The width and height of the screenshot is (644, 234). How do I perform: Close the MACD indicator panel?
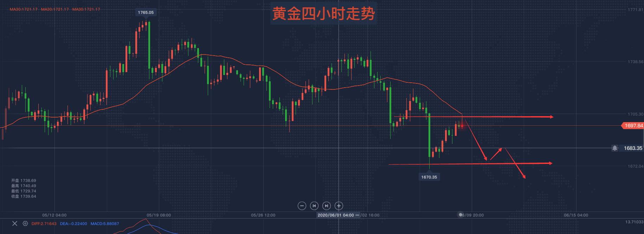tap(15, 223)
